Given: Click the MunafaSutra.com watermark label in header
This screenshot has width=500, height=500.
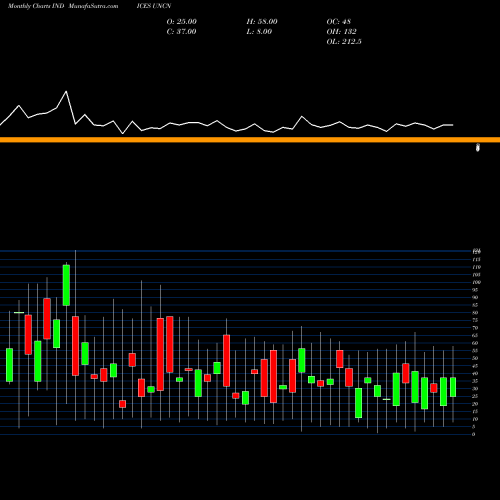Looking at the screenshot, I should click(x=93, y=6).
